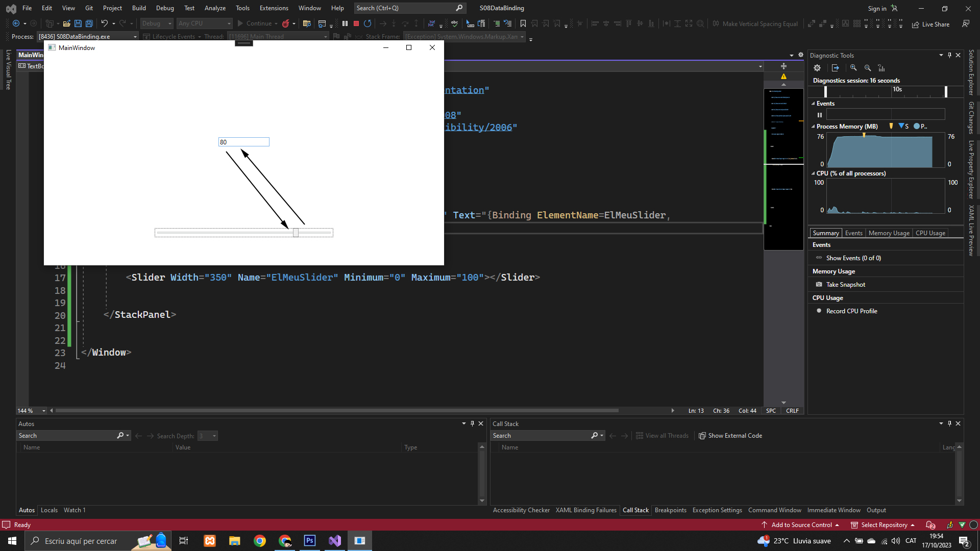Collapse the Process Memory (MB) section
The height and width of the screenshot is (551, 980).
coord(813,127)
